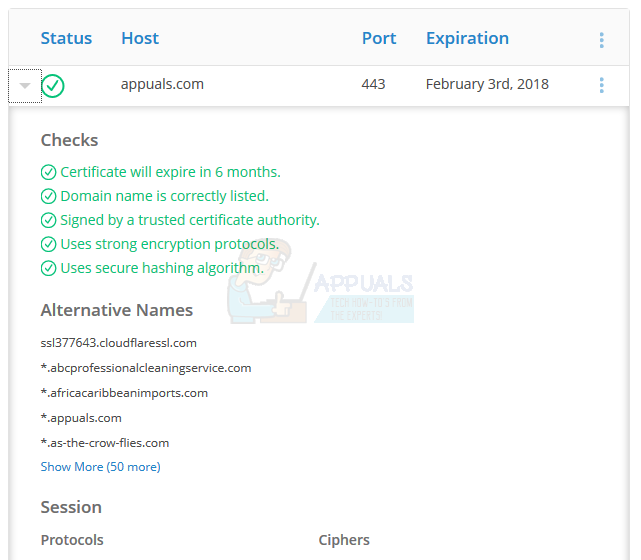Click the secure hashing algorithm check icon
Viewport: 641px width, 560px height.
[48, 268]
